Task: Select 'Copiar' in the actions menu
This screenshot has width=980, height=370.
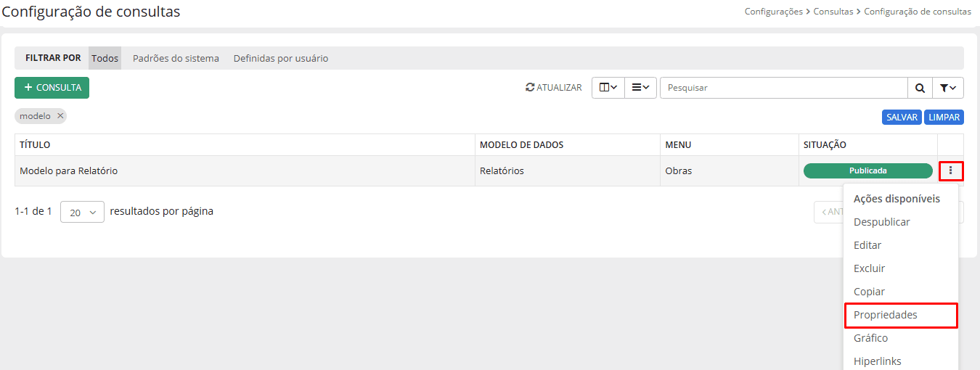Action: (869, 292)
